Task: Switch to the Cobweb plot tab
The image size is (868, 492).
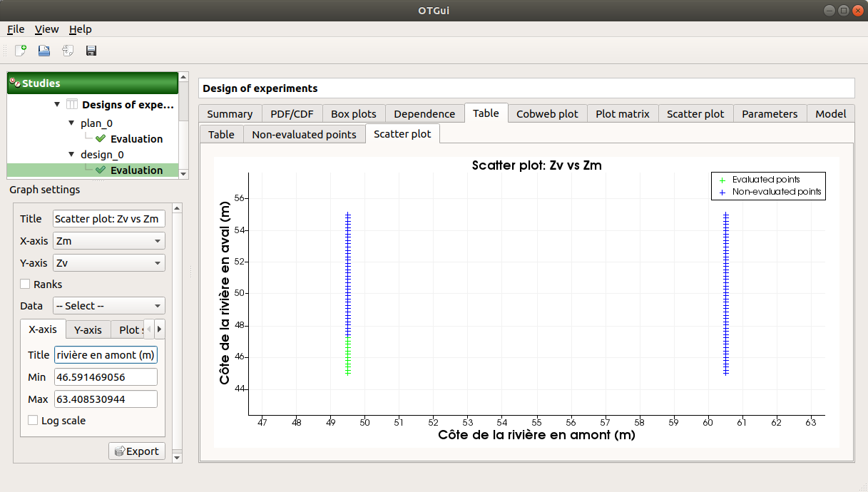Action: [547, 114]
